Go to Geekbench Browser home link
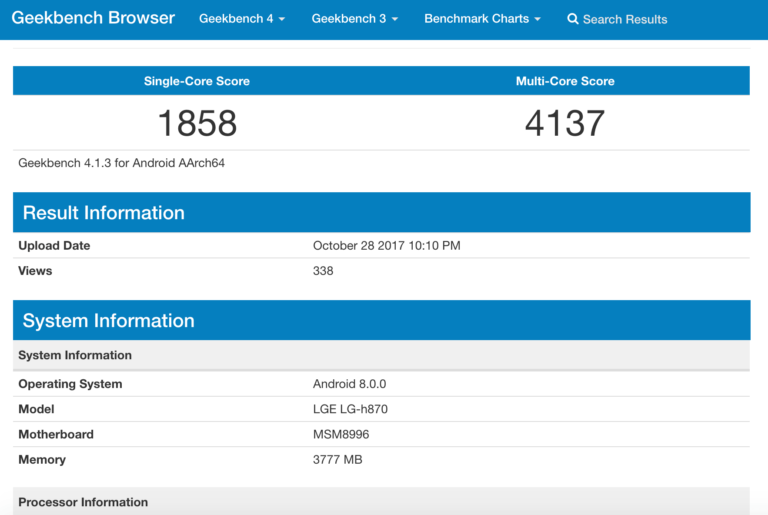The image size is (768, 515). pyautogui.click(x=93, y=18)
